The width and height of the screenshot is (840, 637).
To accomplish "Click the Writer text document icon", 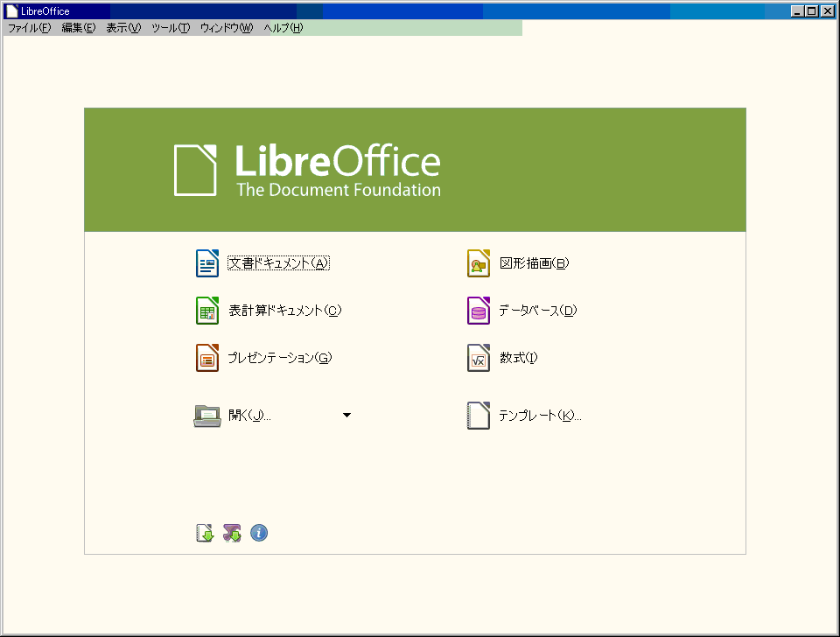I will (x=207, y=263).
